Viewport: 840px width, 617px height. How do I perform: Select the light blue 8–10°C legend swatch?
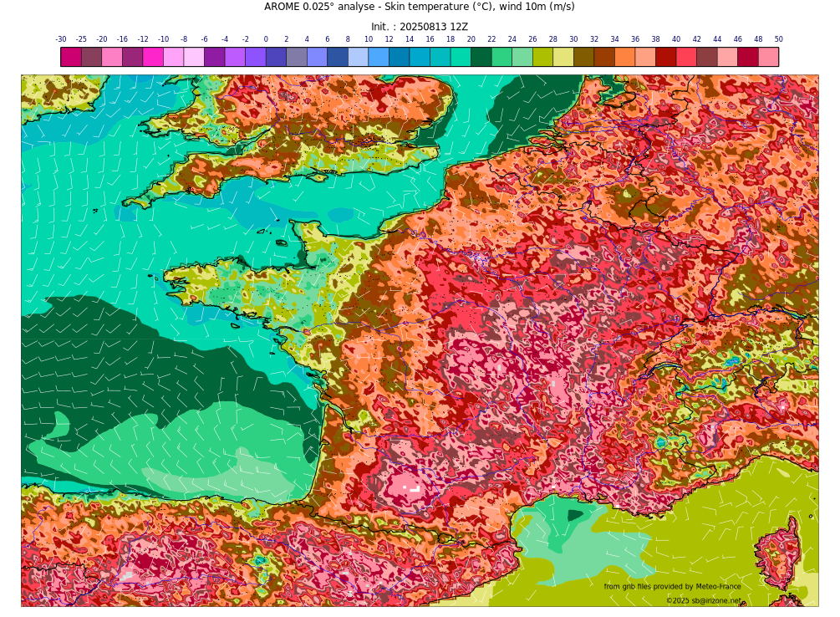point(358,57)
